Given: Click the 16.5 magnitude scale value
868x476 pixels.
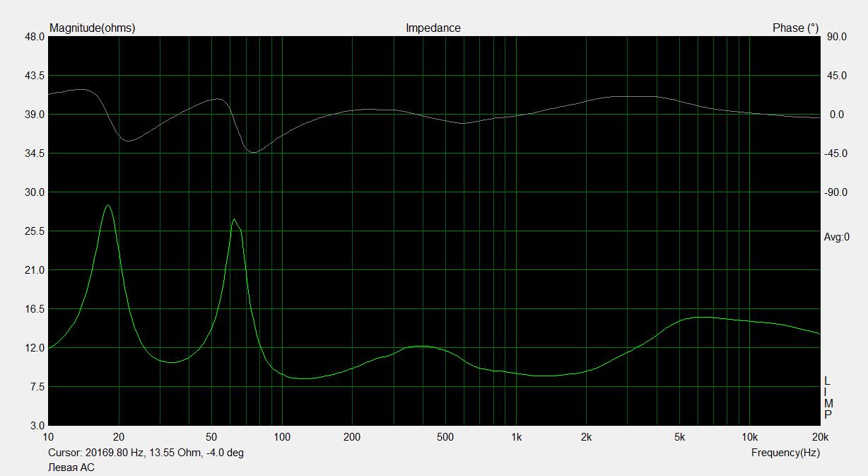Looking at the screenshot, I should point(35,309).
